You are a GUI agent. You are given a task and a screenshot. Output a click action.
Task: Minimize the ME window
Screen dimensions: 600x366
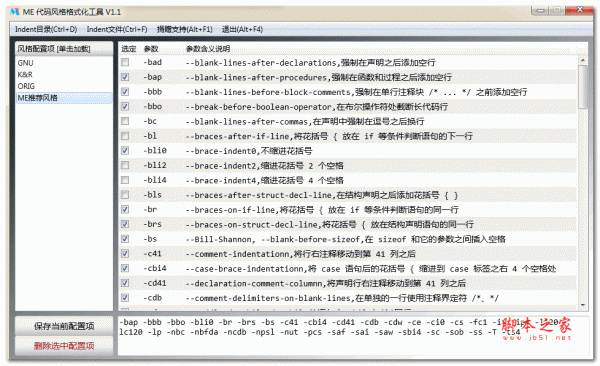coord(540,10)
